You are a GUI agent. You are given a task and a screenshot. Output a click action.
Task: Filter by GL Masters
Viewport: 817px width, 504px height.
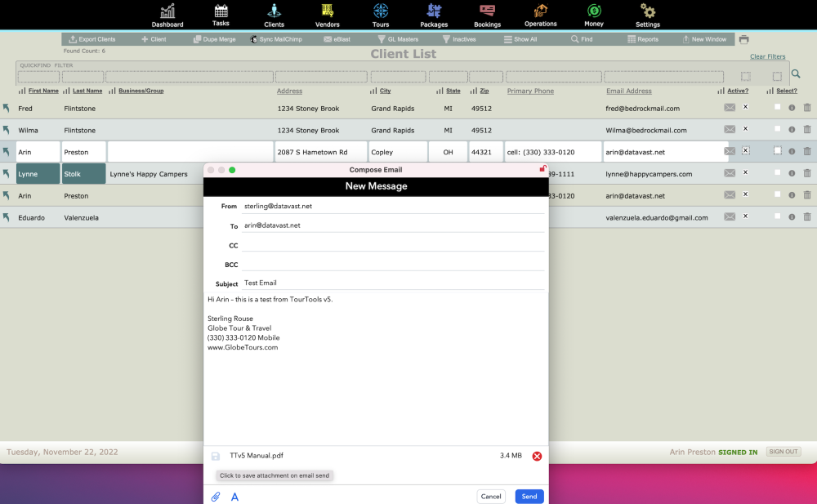[x=398, y=39]
